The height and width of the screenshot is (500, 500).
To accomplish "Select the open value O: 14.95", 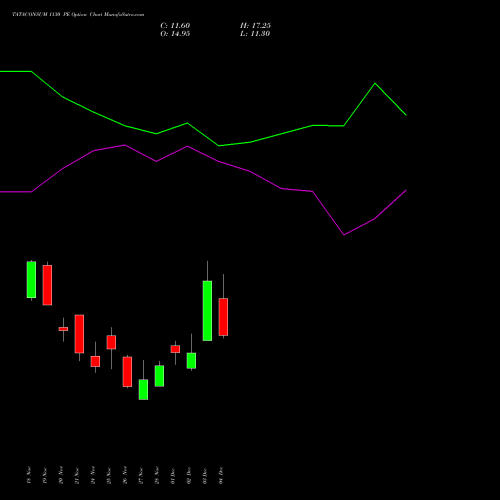I will coord(175,34).
